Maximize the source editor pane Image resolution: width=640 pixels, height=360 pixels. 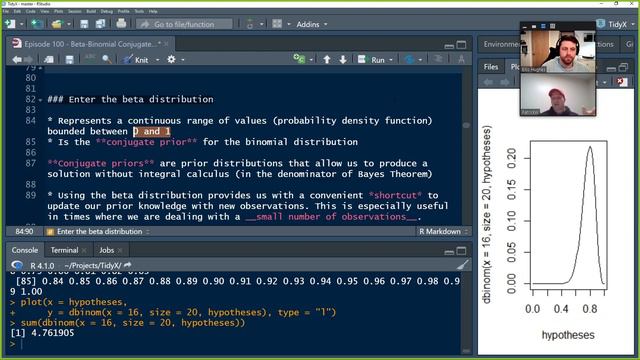point(461,44)
